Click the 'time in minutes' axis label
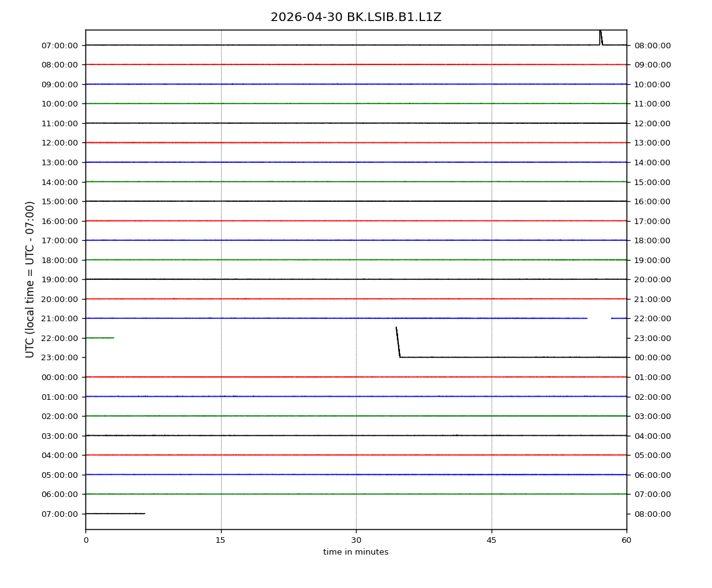 [355, 552]
